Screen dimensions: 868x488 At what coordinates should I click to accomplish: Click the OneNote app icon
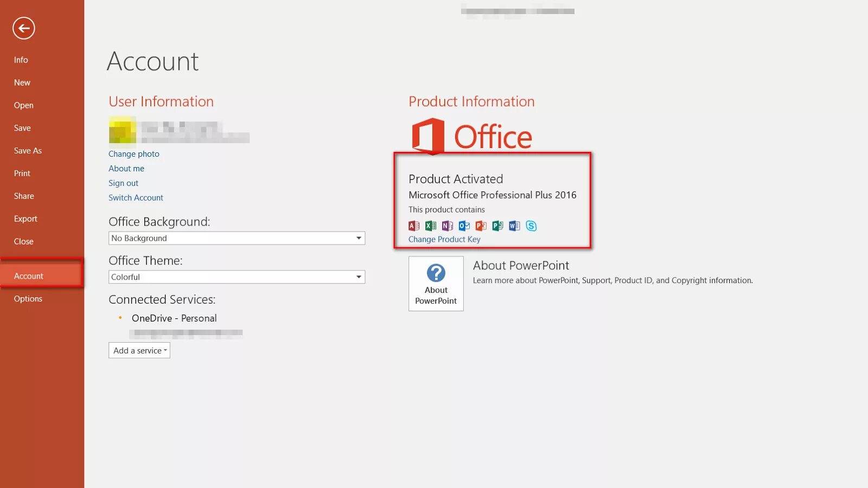pos(448,226)
